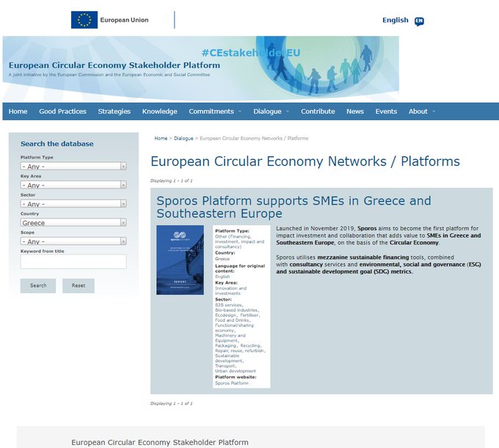Click the Other (Financing, investment...) platform type link
The width and height of the screenshot is (499, 448).
240,242
